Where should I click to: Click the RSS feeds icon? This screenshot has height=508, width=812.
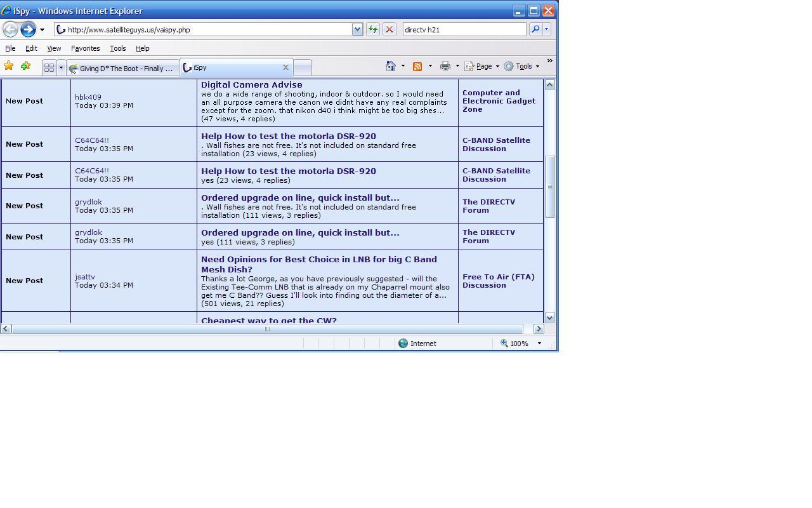click(x=417, y=66)
